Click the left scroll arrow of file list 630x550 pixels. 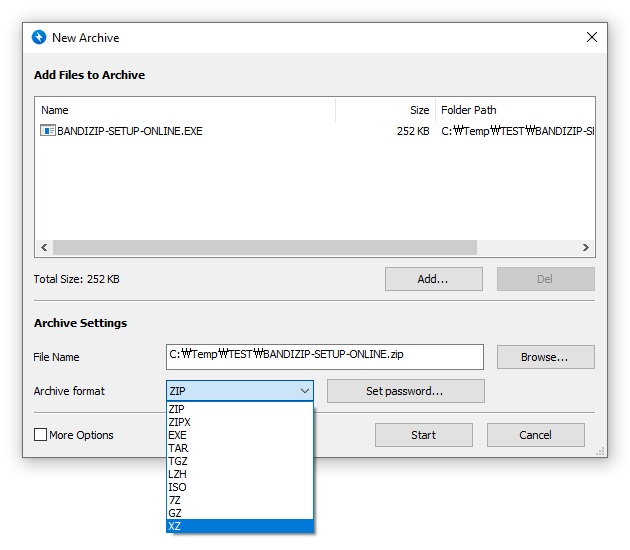[x=44, y=247]
